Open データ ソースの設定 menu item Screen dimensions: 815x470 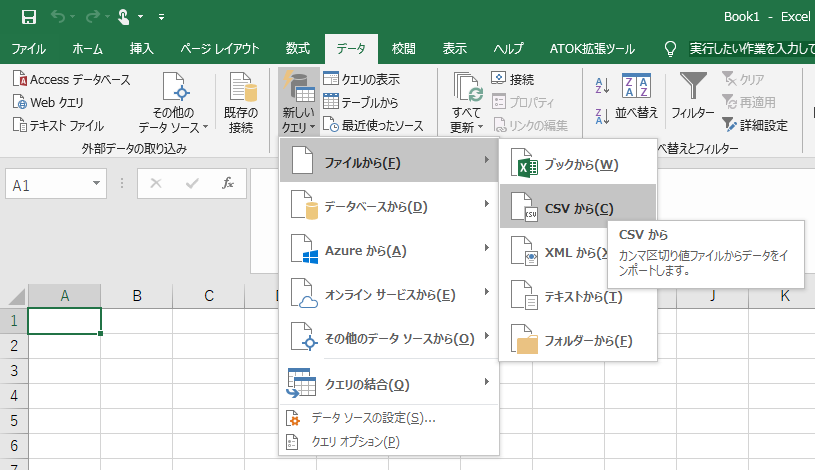click(x=389, y=417)
